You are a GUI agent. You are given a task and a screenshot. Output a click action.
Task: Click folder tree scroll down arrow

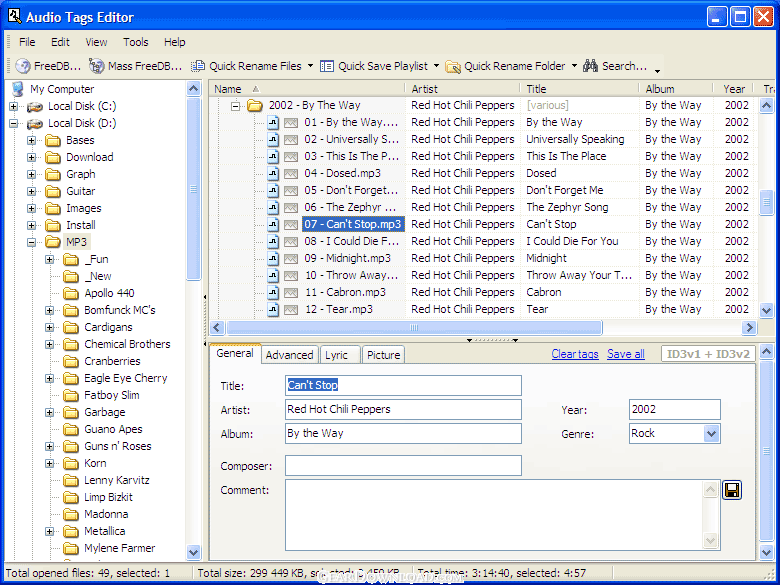pos(194,552)
